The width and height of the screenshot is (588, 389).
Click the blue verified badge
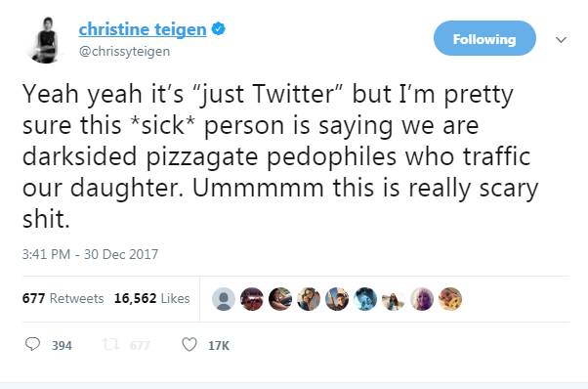tap(218, 29)
